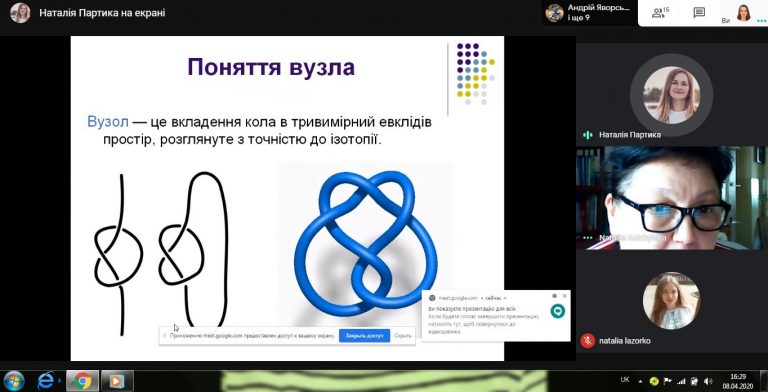Click the Скрыть link in sharing bar
Screen dimensions: 768x392
403,336
